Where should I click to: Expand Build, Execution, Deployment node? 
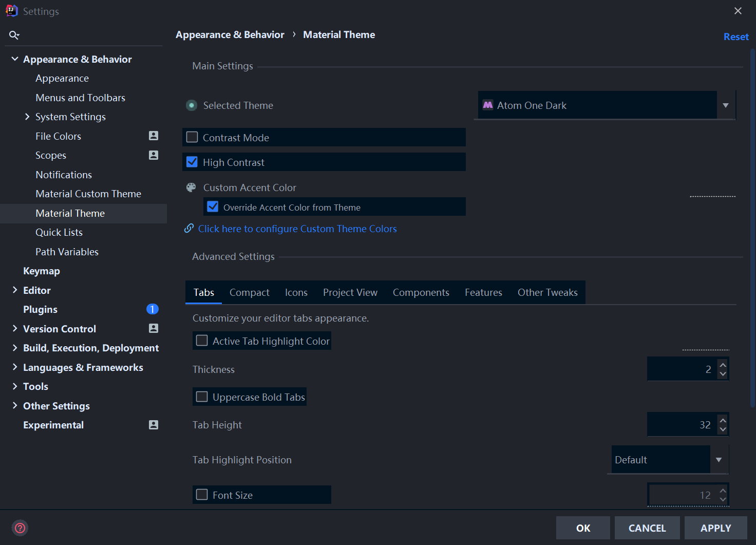pos(15,348)
